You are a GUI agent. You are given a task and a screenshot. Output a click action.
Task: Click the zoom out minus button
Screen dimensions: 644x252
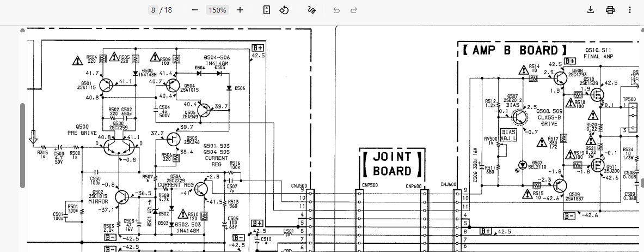click(195, 10)
